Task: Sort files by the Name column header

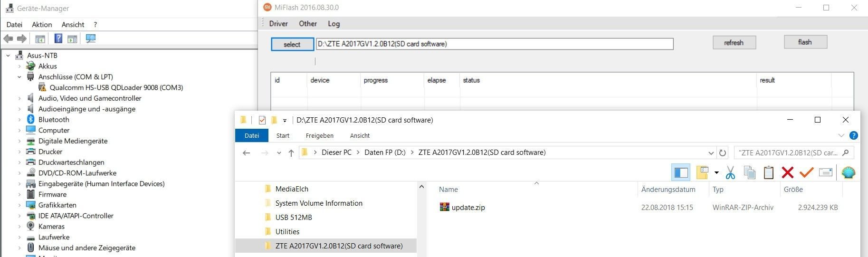Action: pos(448,190)
